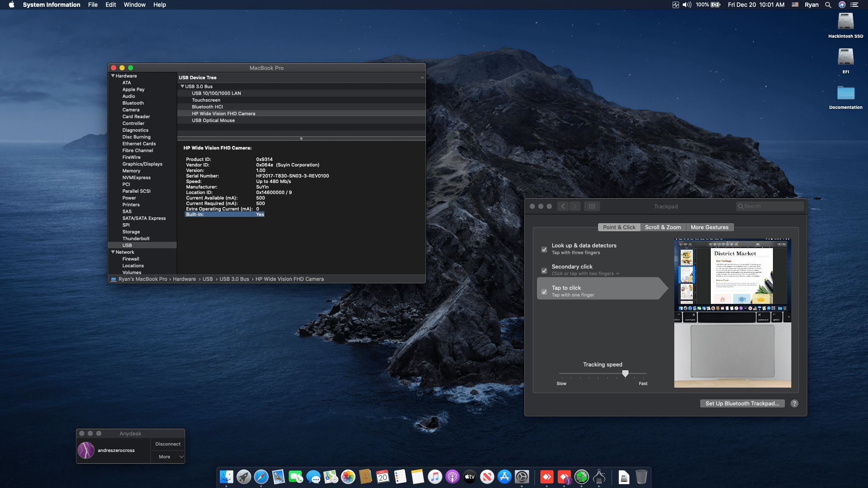868x488 pixels.
Task: Select Touchscreen in the USB Device Tree
Action: [x=301, y=100]
